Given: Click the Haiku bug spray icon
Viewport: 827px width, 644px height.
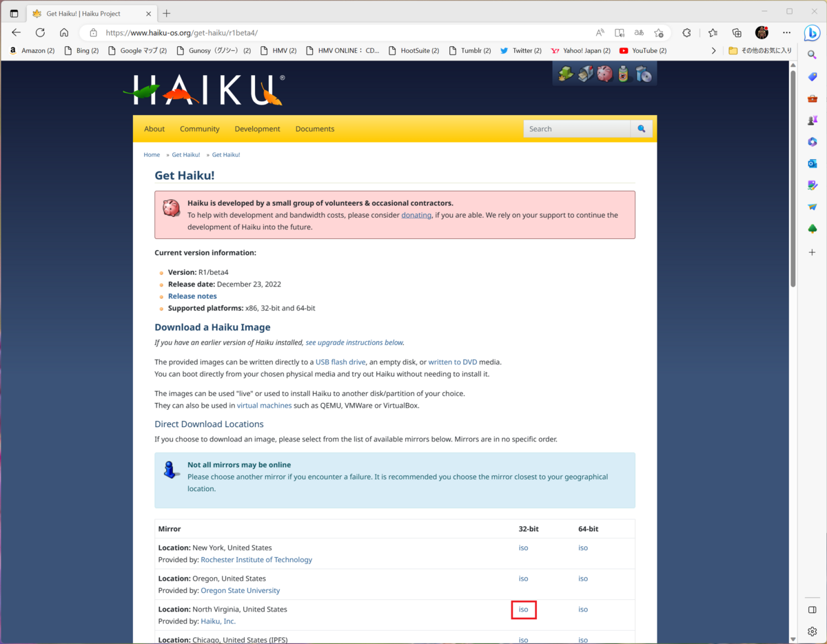Looking at the screenshot, I should coord(624,74).
